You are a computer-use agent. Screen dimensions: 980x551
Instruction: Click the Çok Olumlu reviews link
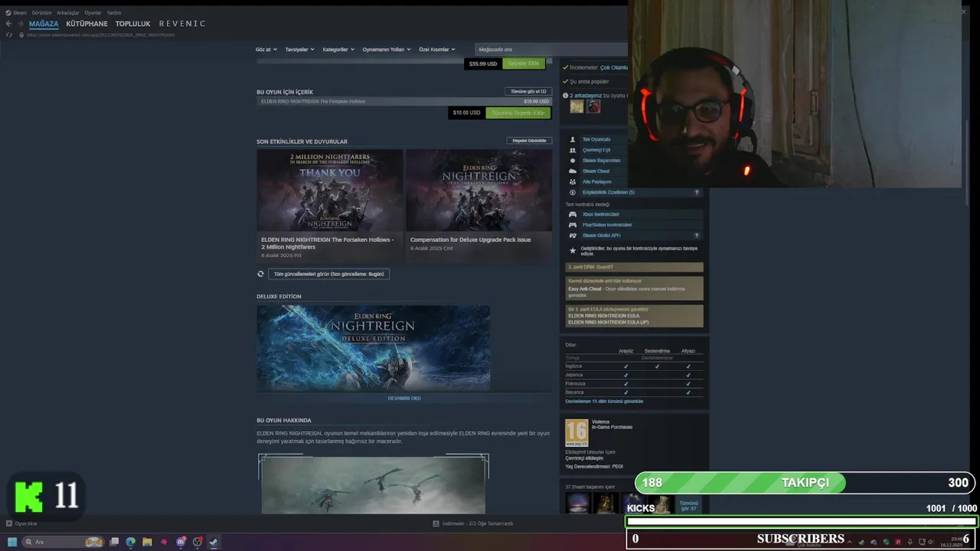coord(614,67)
